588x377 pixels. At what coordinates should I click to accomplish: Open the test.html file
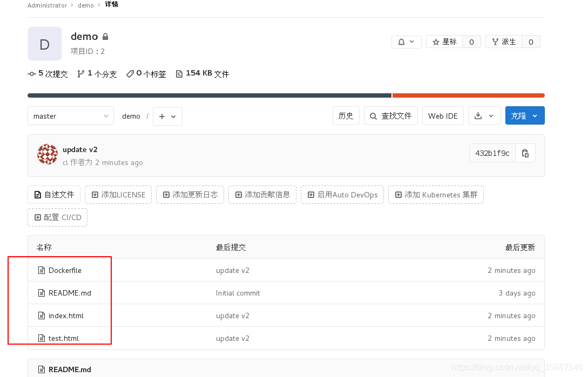(x=64, y=338)
